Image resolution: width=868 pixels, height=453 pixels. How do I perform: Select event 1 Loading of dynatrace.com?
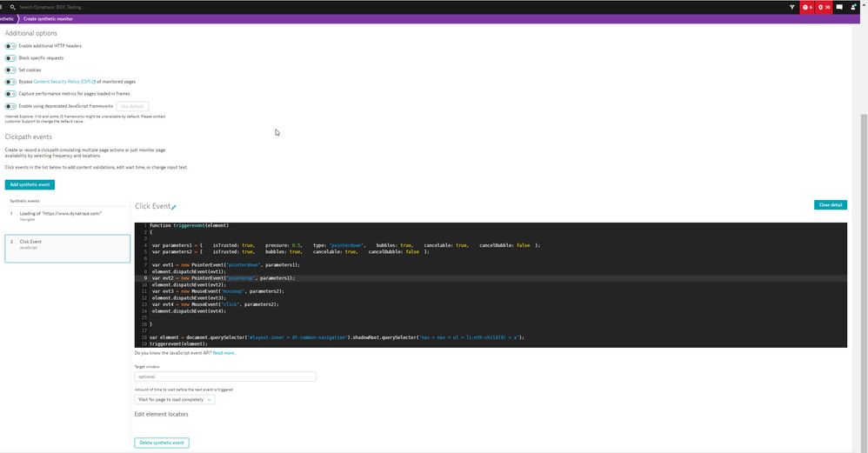pyautogui.click(x=68, y=217)
